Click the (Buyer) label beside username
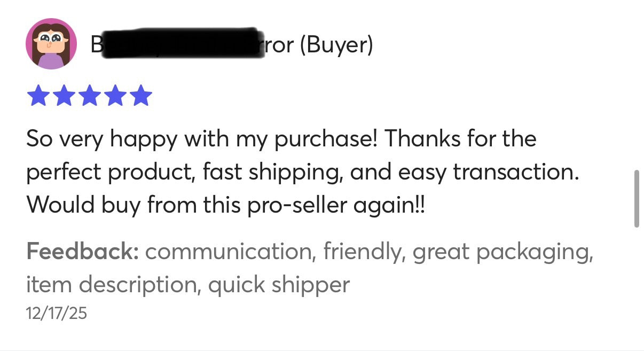 tap(336, 45)
